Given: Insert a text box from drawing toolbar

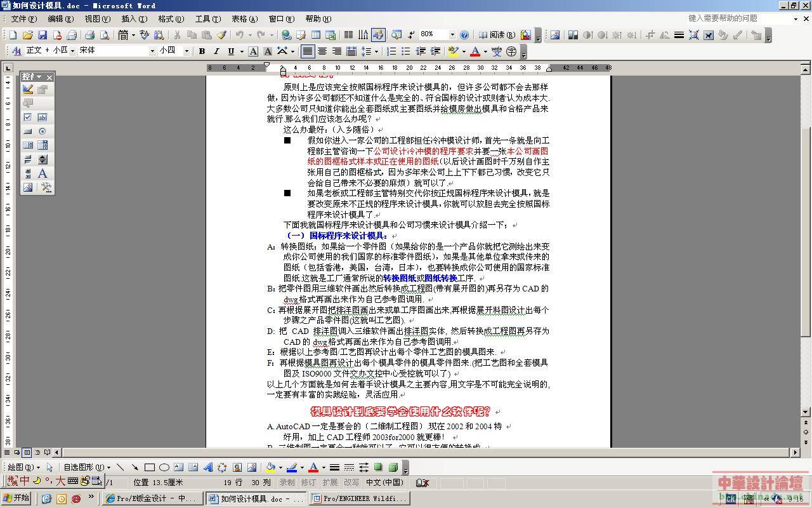Looking at the screenshot, I should pyautogui.click(x=179, y=467).
